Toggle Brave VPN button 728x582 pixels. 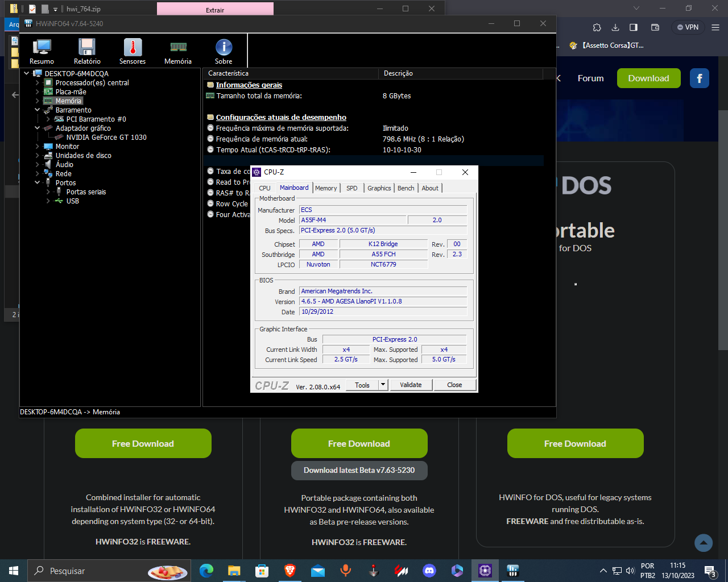click(688, 27)
